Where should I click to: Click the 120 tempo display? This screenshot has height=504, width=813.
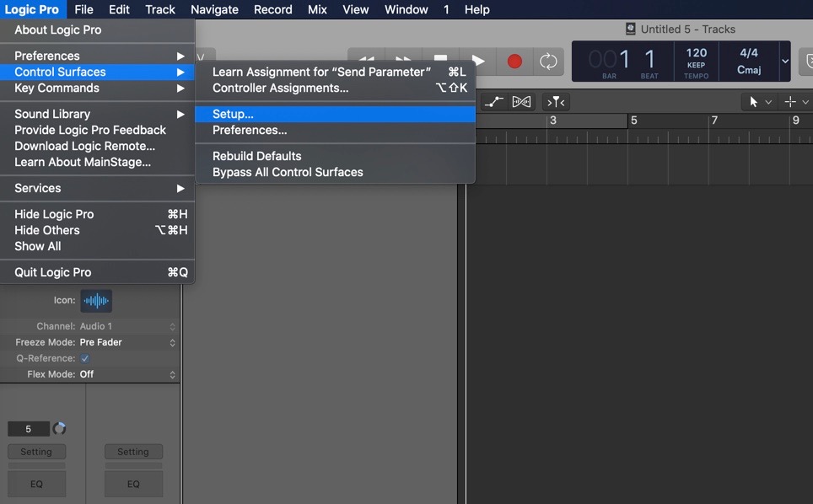(696, 53)
